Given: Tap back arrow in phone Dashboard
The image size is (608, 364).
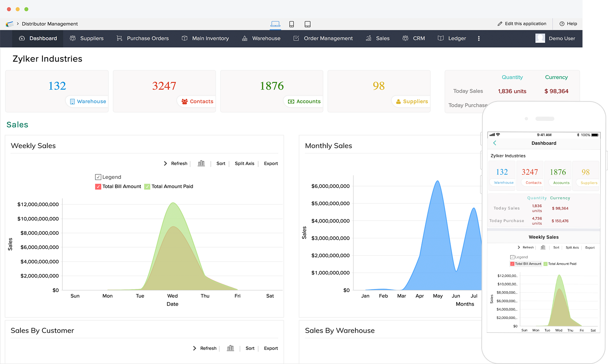Looking at the screenshot, I should pos(495,143).
